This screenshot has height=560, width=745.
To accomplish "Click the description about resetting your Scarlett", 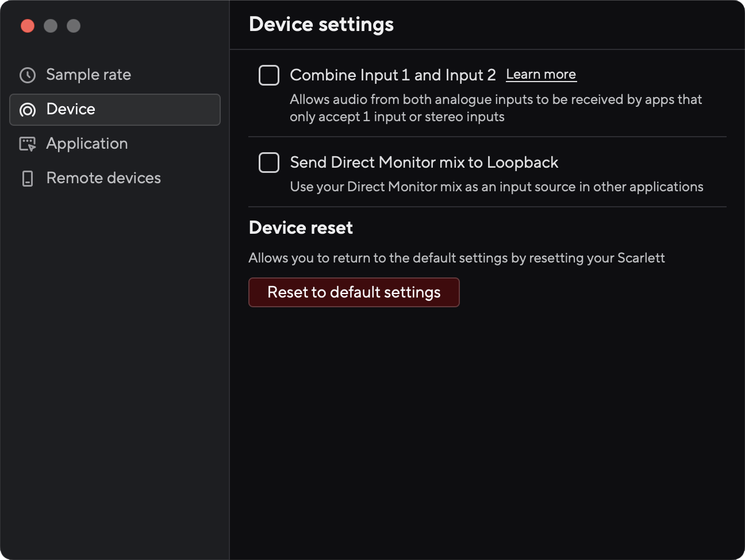I will tap(456, 258).
